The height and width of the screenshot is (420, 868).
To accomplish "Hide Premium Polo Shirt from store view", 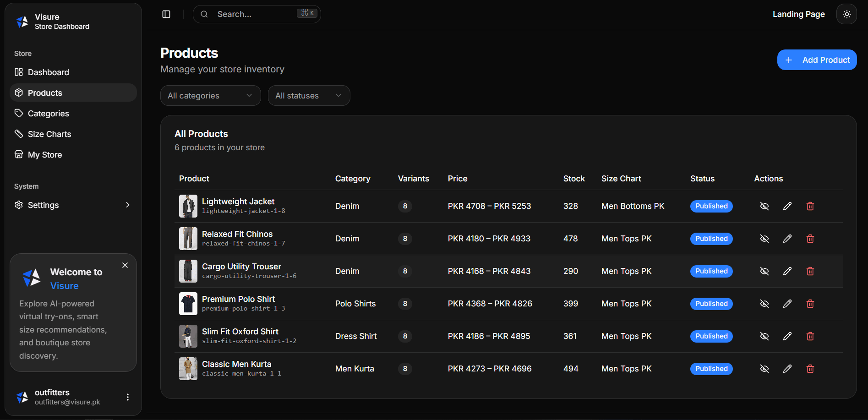I will [764, 303].
